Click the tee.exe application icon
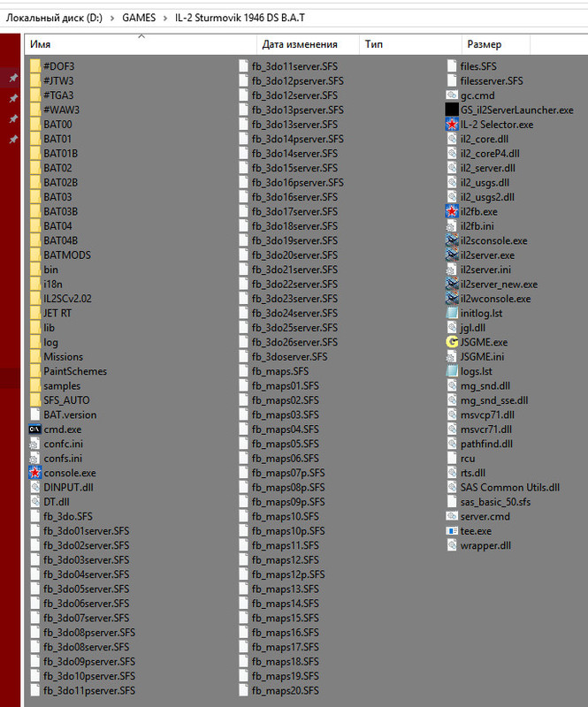 452,531
